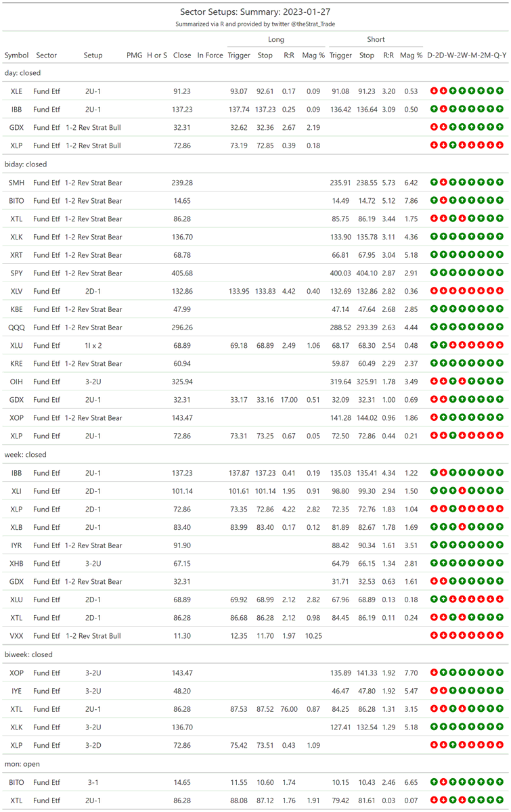
Task: Click the Symbol column header
Action: (16, 55)
